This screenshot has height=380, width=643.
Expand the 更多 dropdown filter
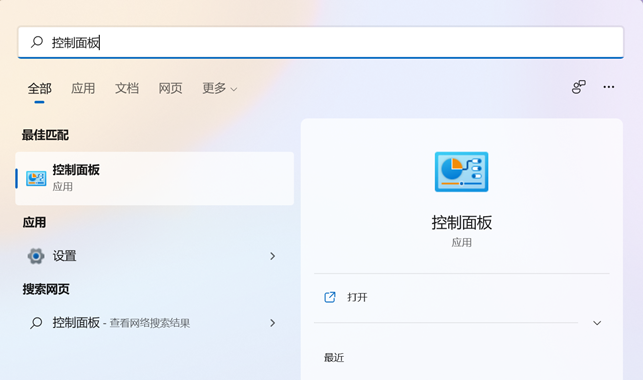point(219,88)
